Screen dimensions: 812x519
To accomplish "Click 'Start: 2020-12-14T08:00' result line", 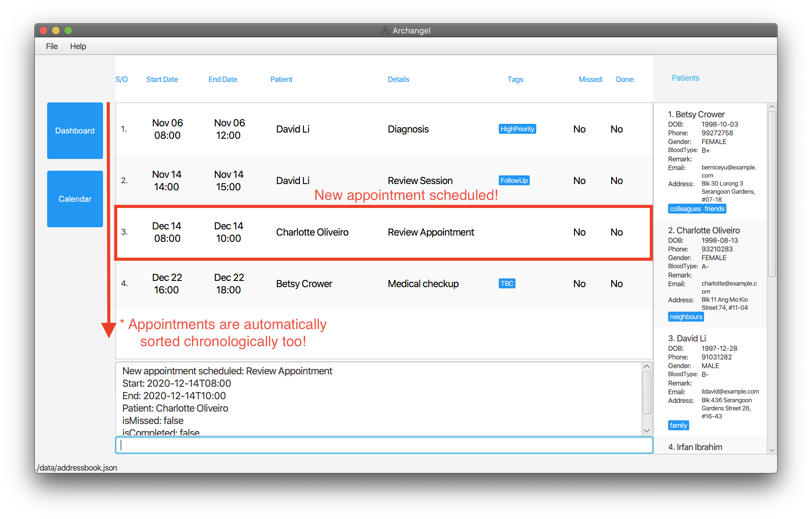I will pyautogui.click(x=176, y=383).
